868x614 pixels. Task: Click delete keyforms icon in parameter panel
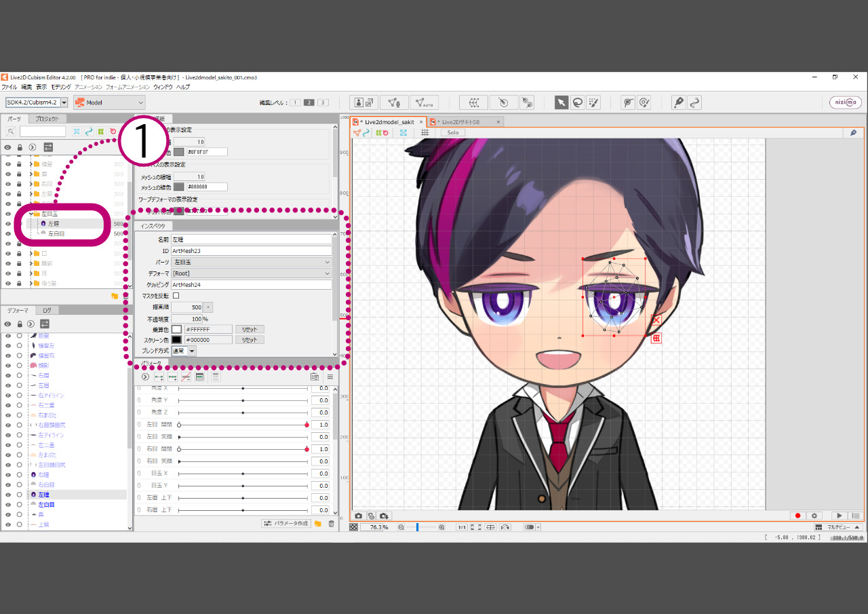pos(186,377)
